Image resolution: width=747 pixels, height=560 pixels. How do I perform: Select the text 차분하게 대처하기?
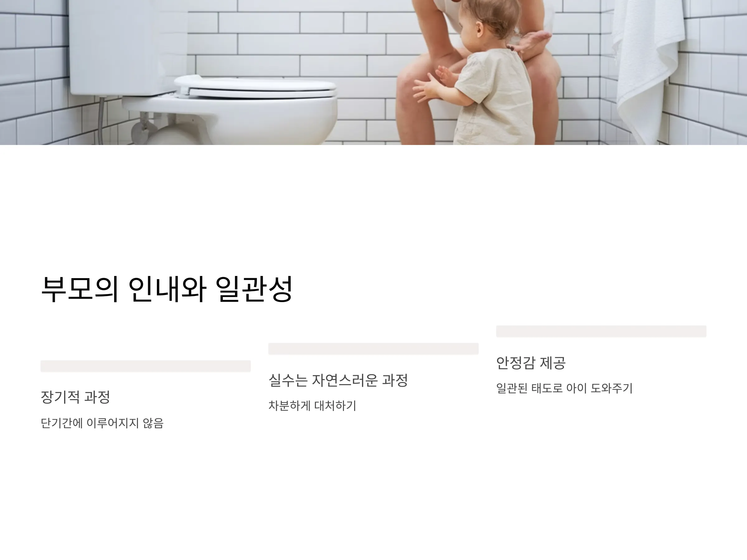pos(312,405)
